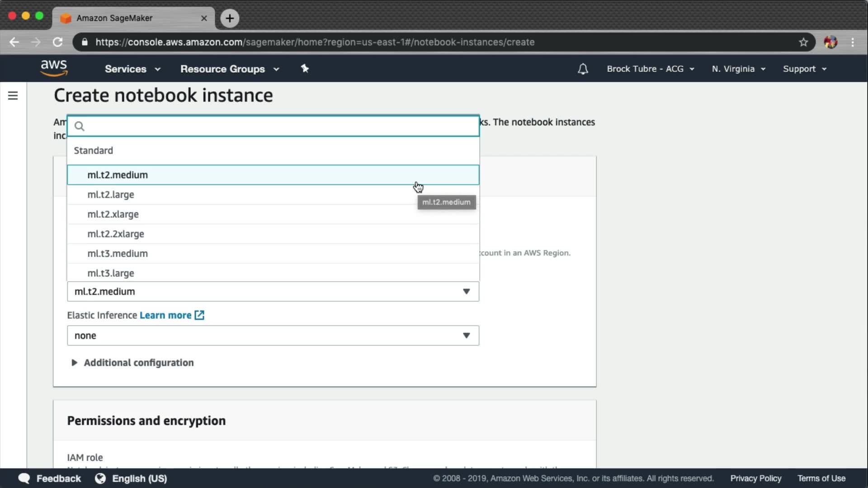
Task: Open N. Virginia region dropdown
Action: (x=738, y=69)
